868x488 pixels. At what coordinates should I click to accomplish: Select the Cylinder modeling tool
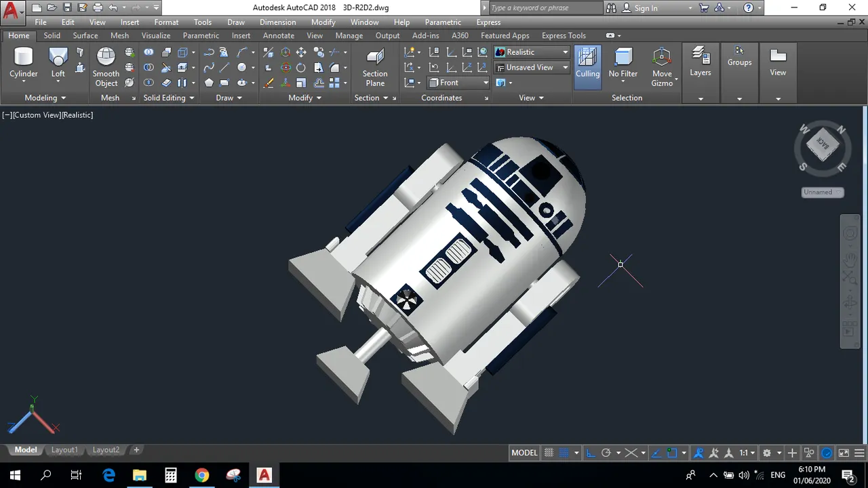(x=24, y=64)
